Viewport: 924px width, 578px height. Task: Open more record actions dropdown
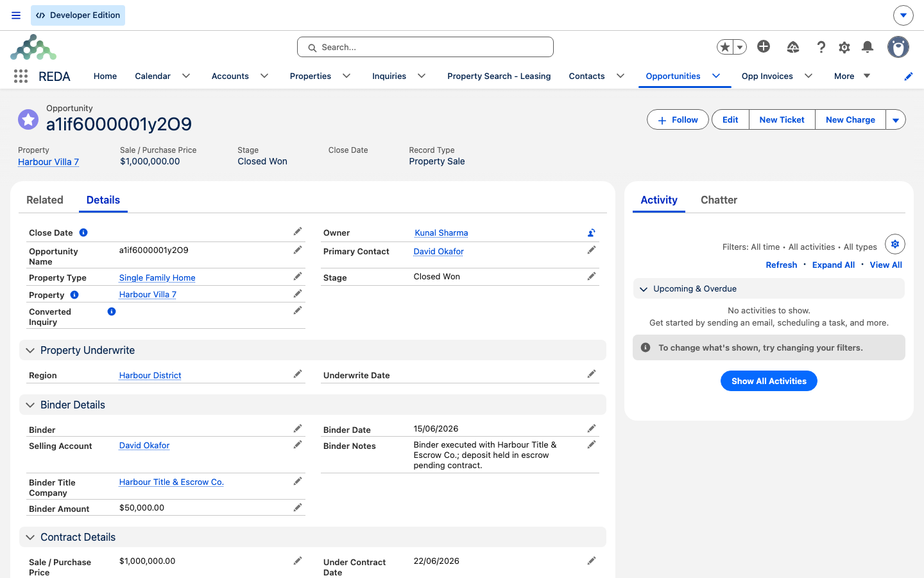pos(896,119)
